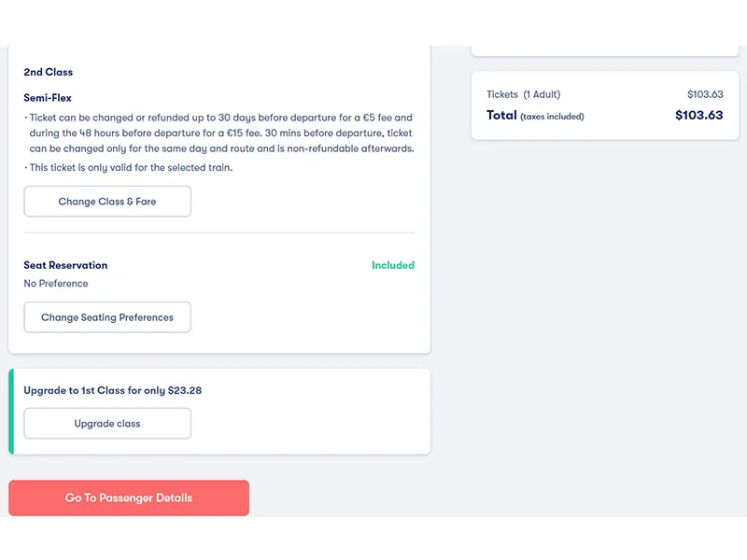
Task: Select the No Preference seating text
Action: pos(56,283)
